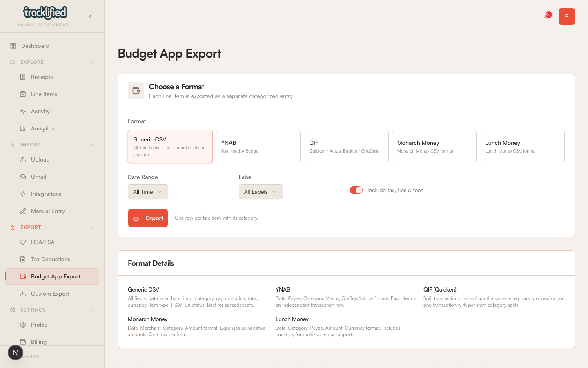
Task: Click the red Export button
Action: pos(148,218)
